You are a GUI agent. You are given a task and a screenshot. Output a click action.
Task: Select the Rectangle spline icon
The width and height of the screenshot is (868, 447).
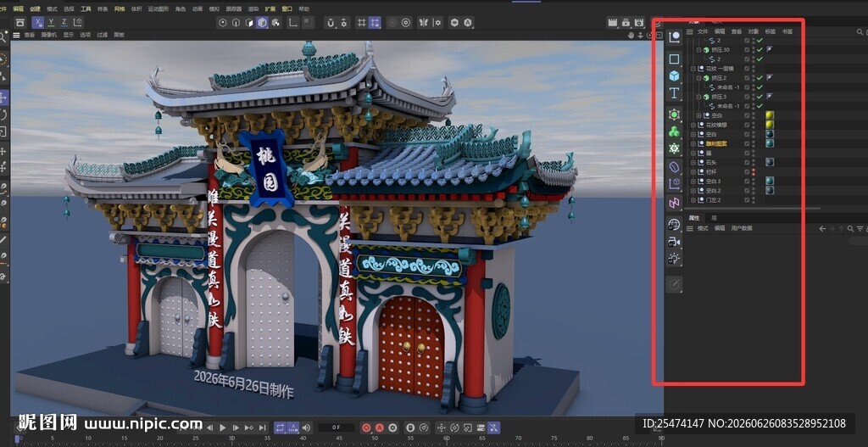[674, 59]
